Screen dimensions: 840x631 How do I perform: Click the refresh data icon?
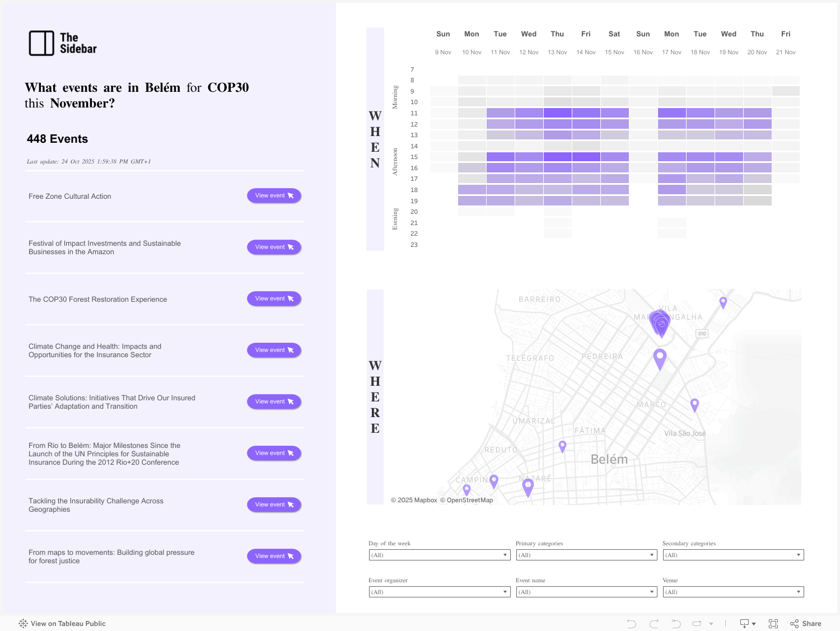tap(697, 624)
